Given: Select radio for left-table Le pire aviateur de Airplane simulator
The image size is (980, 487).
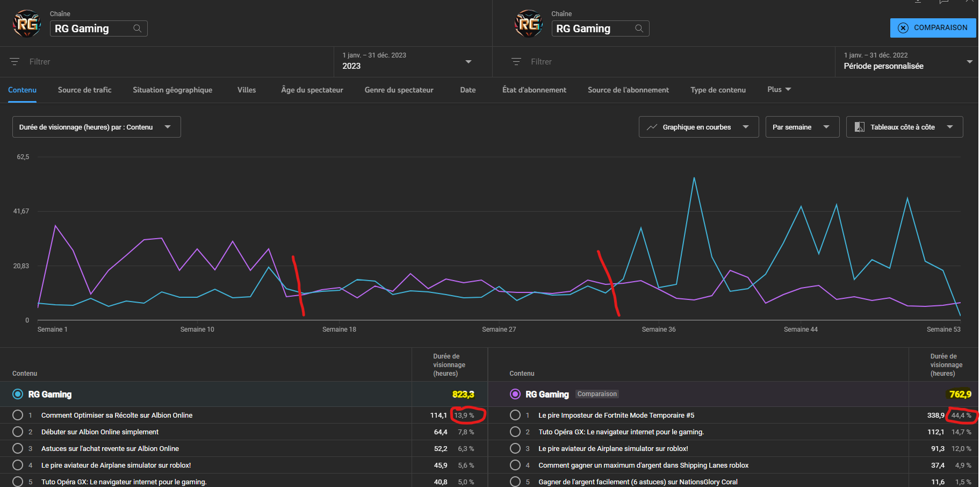Looking at the screenshot, I should [x=18, y=465].
